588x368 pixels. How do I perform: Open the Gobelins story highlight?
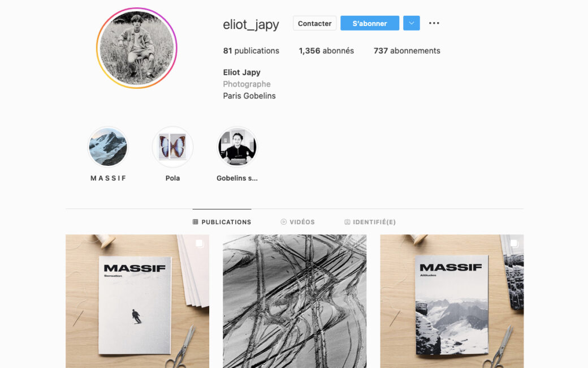(x=237, y=147)
